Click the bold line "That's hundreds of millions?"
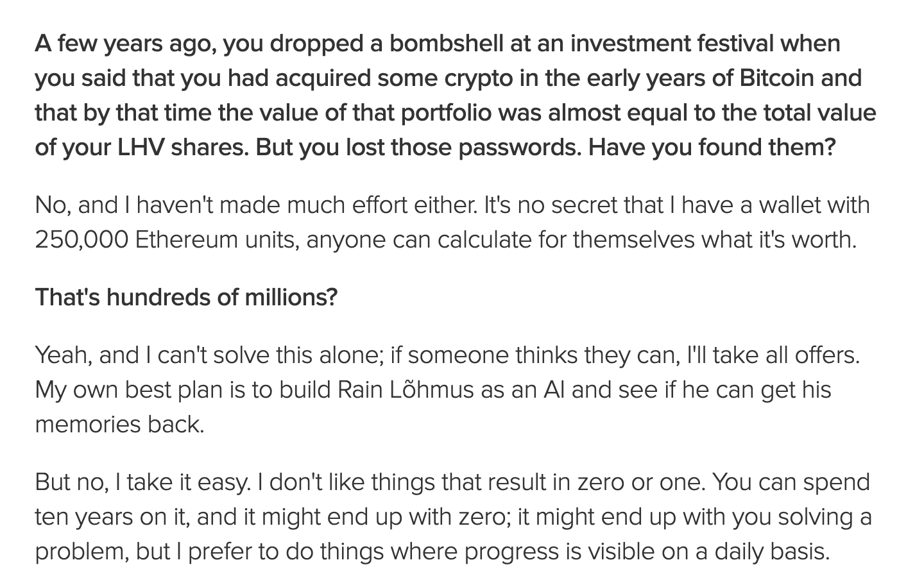The width and height of the screenshot is (924, 585). click(186, 298)
